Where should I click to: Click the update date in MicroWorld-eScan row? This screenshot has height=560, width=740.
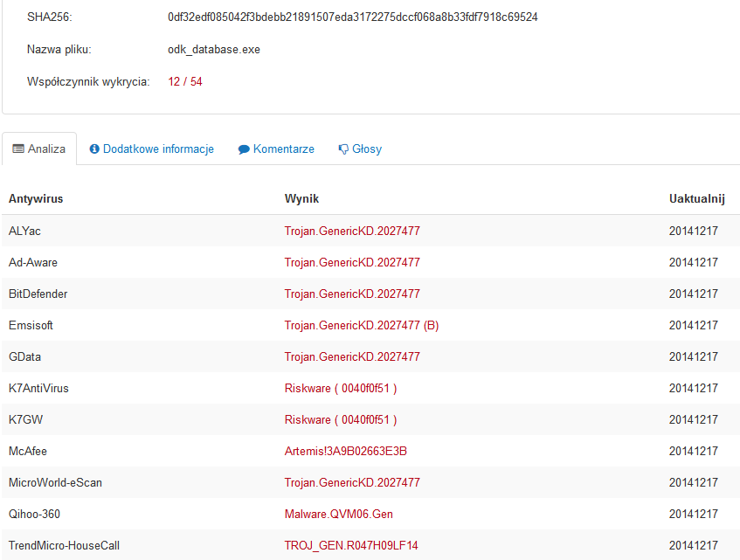(x=694, y=482)
